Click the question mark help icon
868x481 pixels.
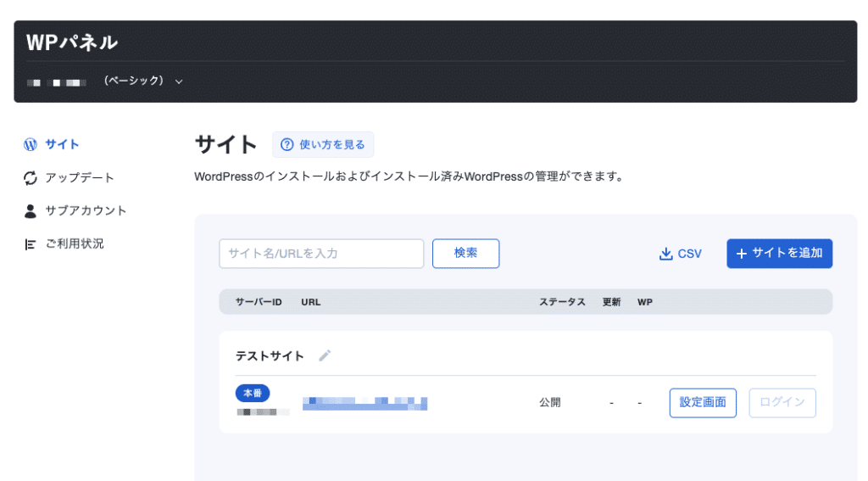tap(287, 144)
